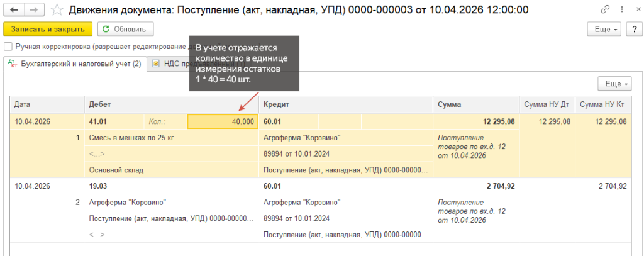The width and height of the screenshot is (644, 256).
Task: Click the Записать и закрыть button
Action: click(48, 29)
